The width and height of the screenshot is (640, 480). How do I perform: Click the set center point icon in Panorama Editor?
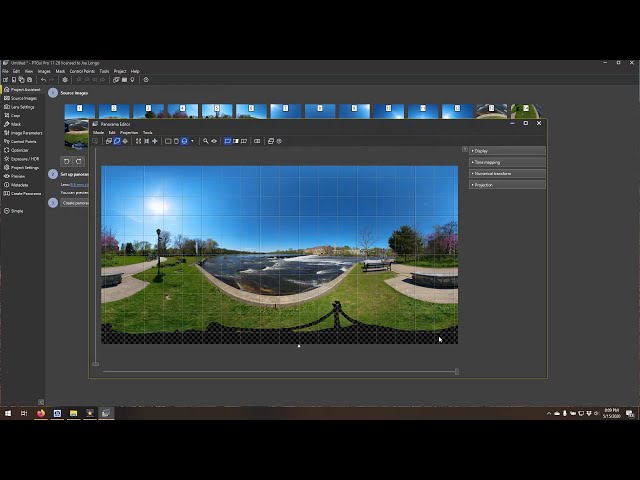125,141
